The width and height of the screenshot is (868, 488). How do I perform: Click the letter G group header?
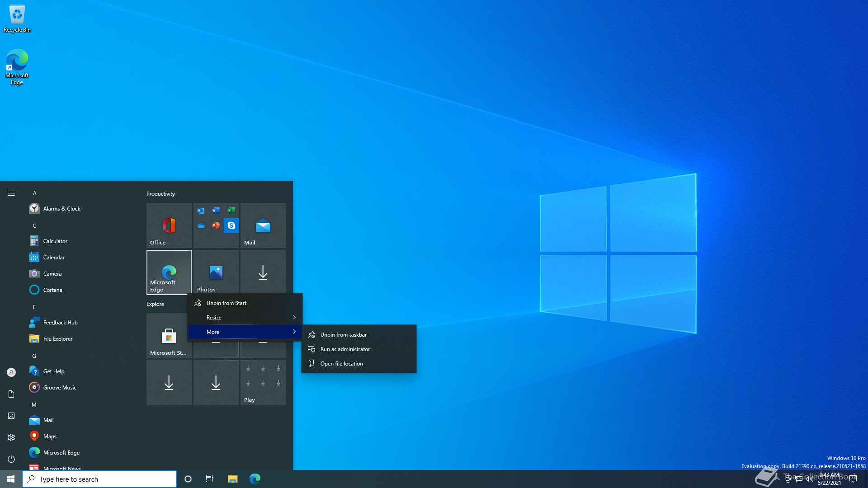pyautogui.click(x=34, y=356)
